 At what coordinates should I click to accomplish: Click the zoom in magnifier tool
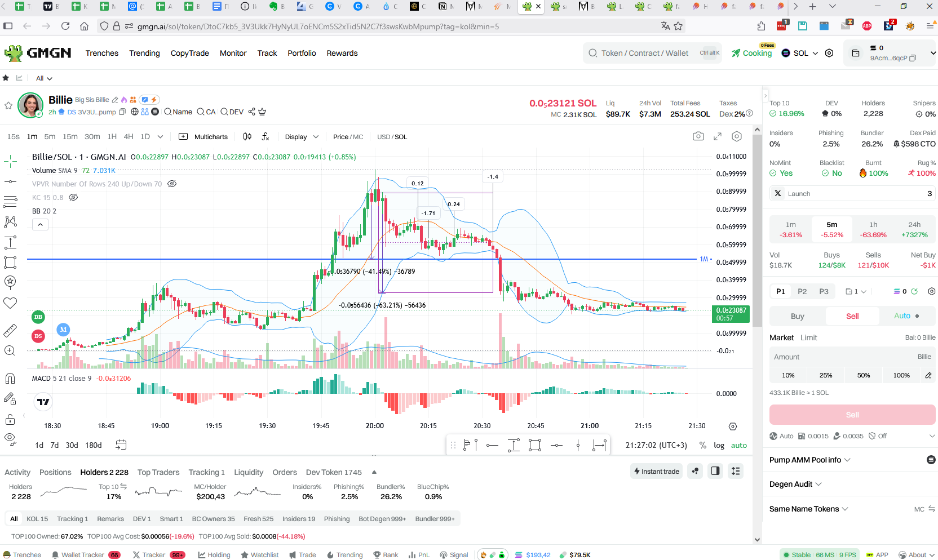10,350
